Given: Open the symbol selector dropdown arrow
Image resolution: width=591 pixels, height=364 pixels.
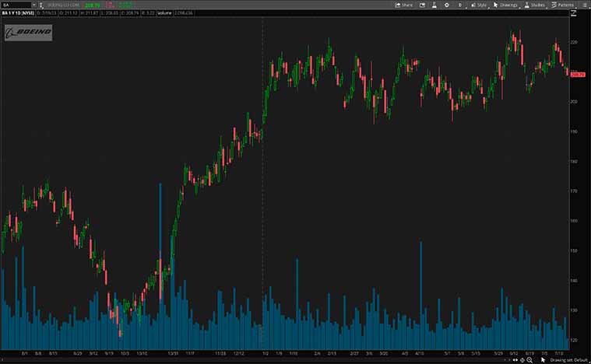Looking at the screenshot, I should coord(34,5).
